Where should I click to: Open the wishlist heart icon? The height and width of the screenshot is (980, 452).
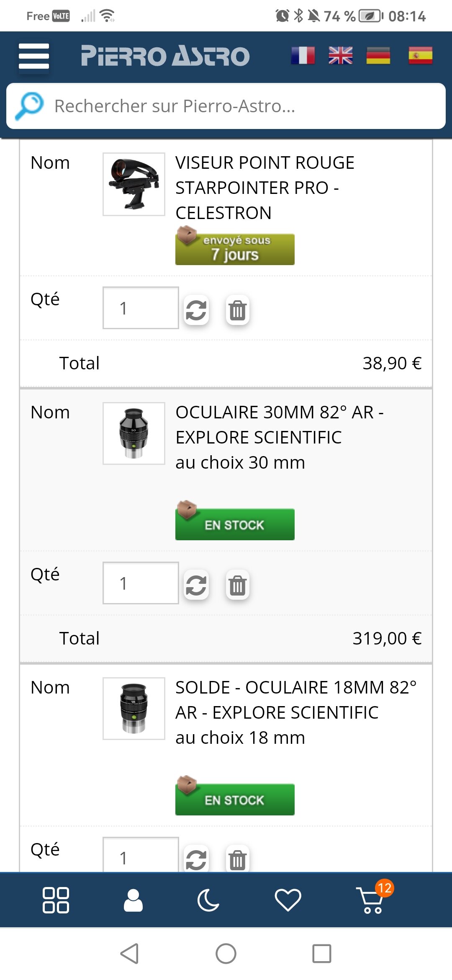point(288,900)
